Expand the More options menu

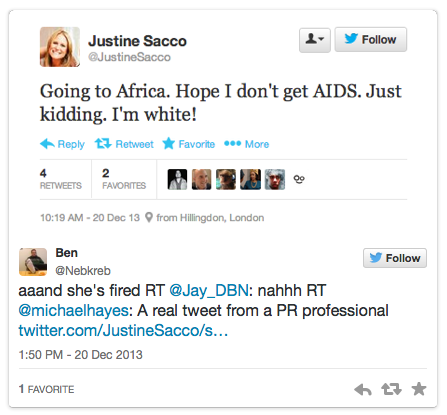246,144
